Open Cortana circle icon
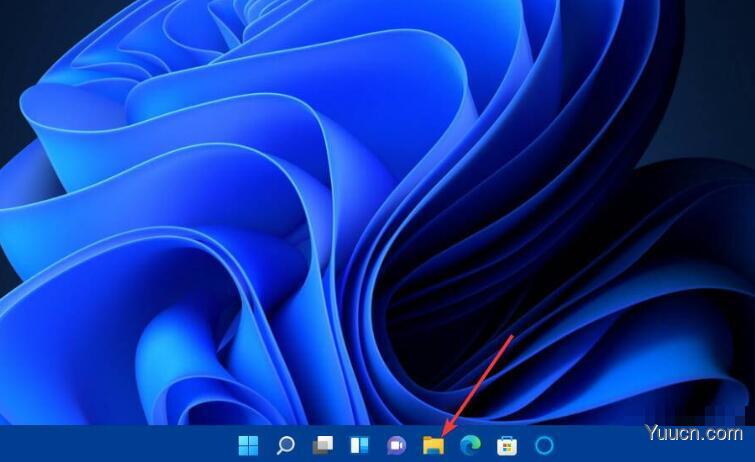The image size is (755, 462). click(x=544, y=445)
